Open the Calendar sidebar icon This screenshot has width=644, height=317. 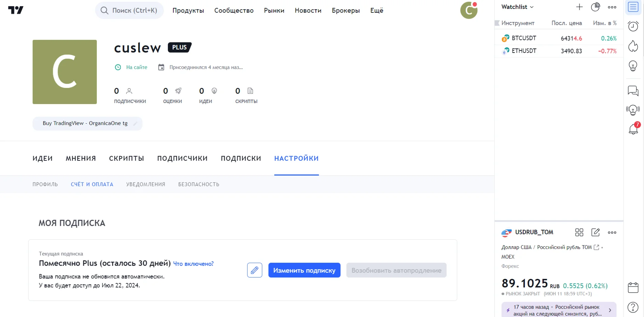point(633,287)
